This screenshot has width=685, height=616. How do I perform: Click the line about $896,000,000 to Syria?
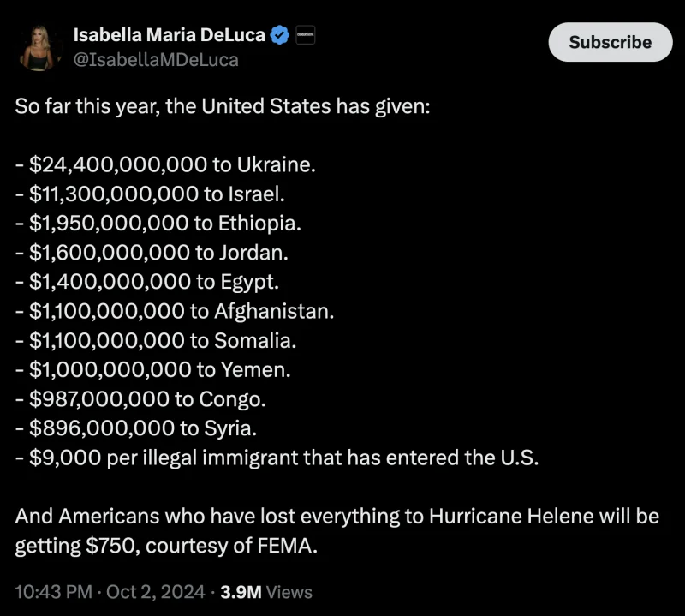point(136,428)
